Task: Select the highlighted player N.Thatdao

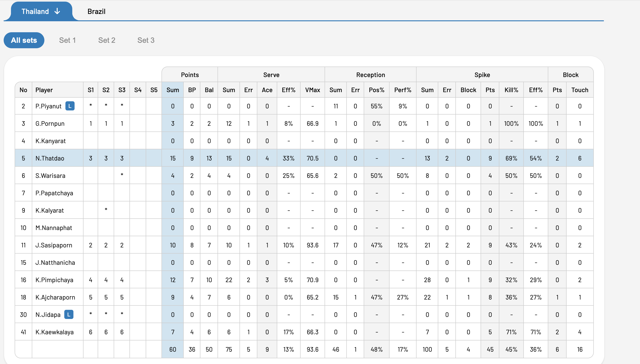Action: [50, 158]
